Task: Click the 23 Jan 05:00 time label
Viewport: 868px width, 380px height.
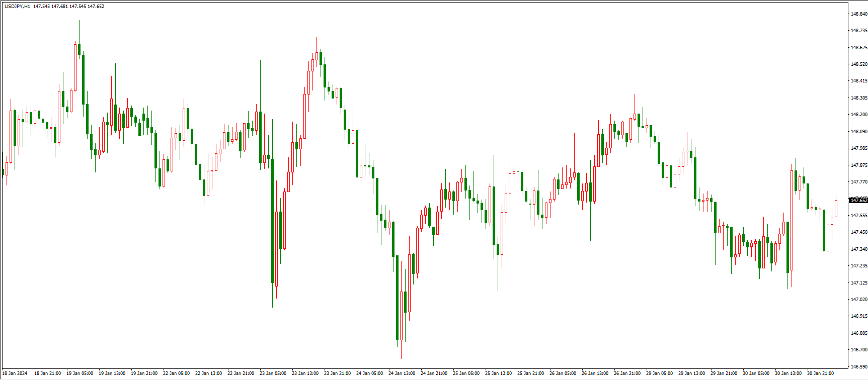Action: [273, 373]
